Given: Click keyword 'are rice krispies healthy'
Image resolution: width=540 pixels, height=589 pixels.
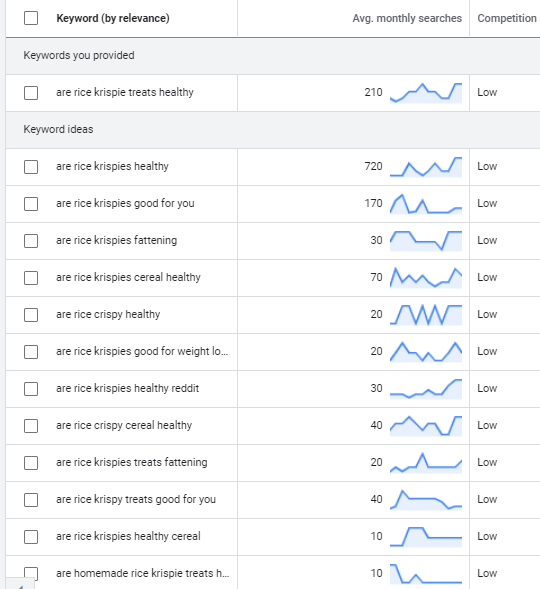Looking at the screenshot, I should [112, 166].
